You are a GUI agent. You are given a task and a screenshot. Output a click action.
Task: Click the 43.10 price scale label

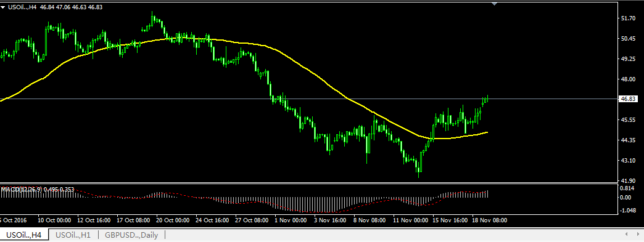[629, 160]
